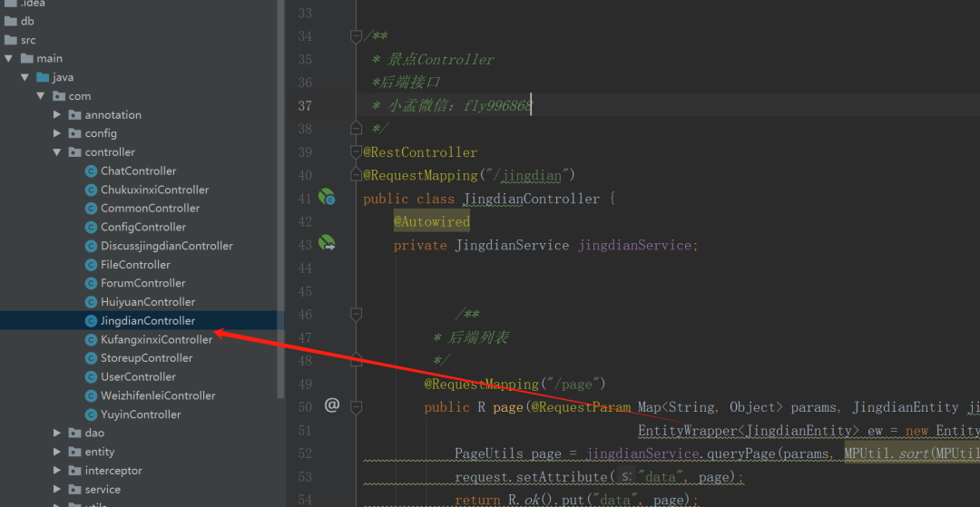980x507 pixels.
Task: Click the main folder icon
Action: tap(26, 59)
